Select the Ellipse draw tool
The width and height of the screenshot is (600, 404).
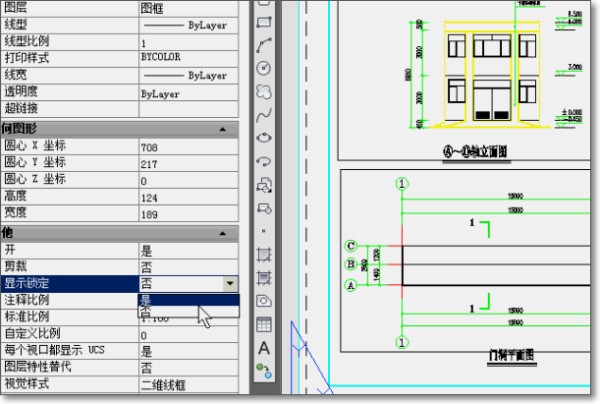pyautogui.click(x=264, y=137)
